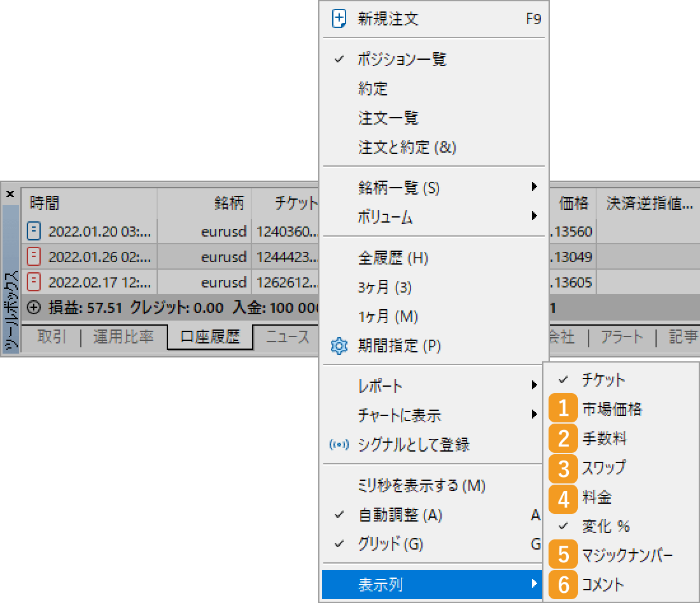Switch to アラート tab
The height and width of the screenshot is (603, 700).
[x=622, y=336]
